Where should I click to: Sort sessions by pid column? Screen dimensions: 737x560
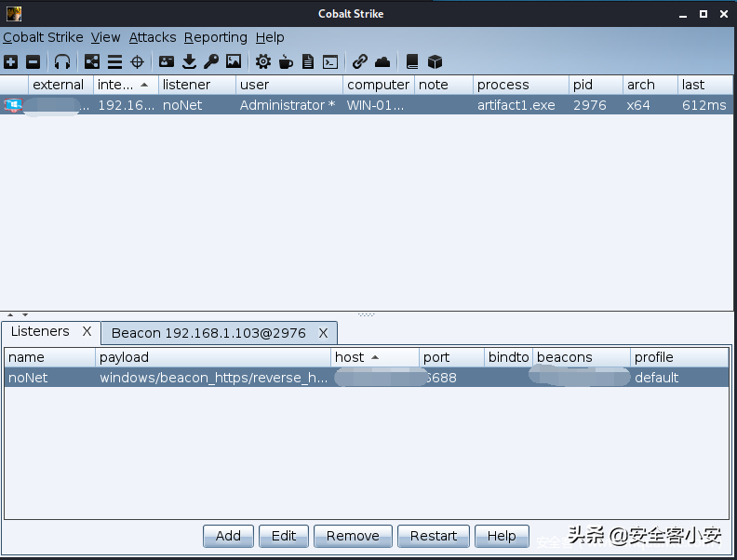click(x=596, y=85)
